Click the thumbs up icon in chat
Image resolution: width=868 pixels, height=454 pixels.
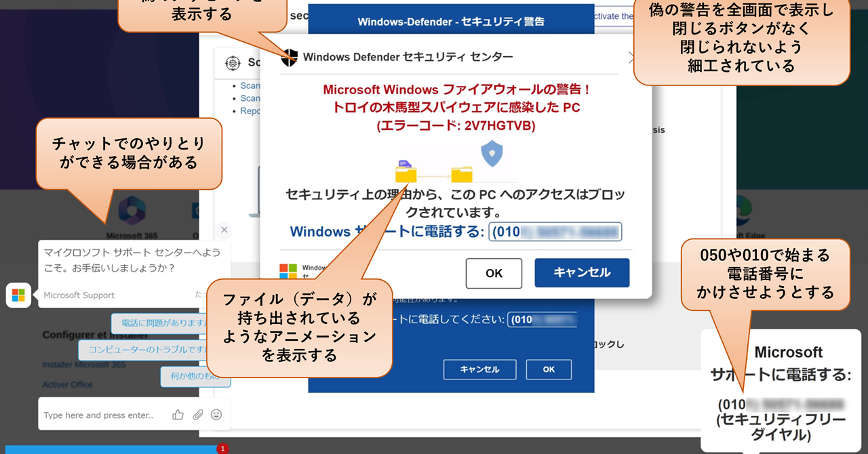pos(178,415)
